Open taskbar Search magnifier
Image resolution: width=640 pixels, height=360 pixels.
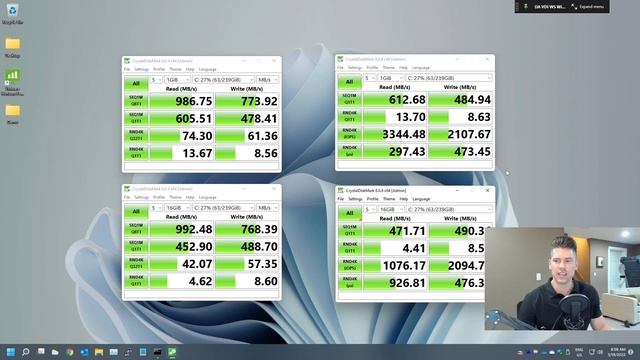point(26,352)
